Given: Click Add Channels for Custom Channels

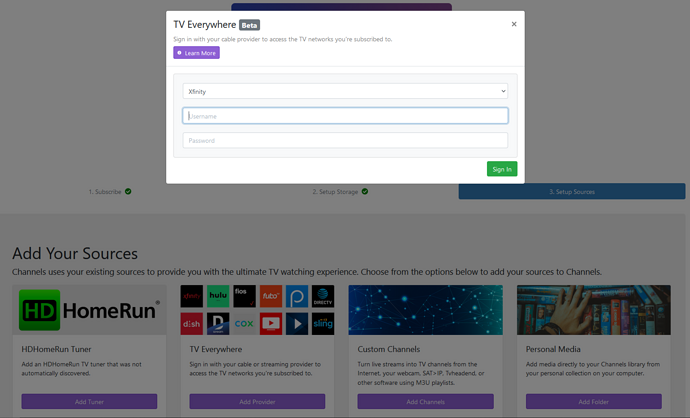Looking at the screenshot, I should (x=425, y=401).
